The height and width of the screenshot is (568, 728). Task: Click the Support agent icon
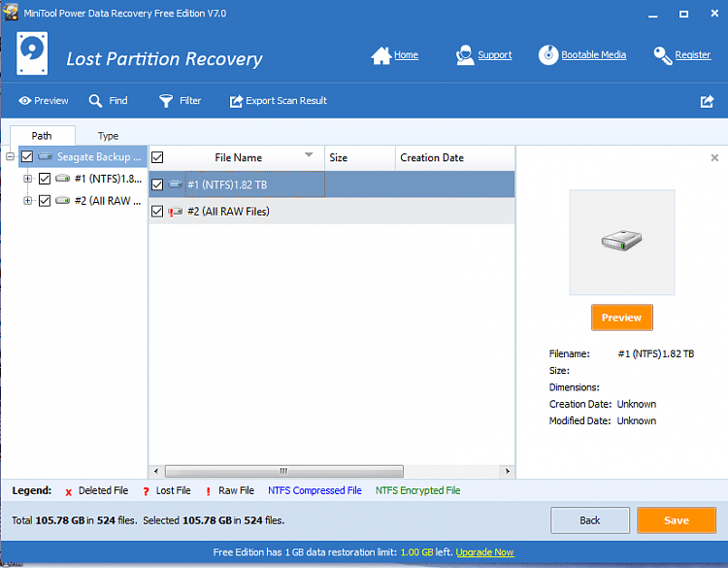coord(465,55)
